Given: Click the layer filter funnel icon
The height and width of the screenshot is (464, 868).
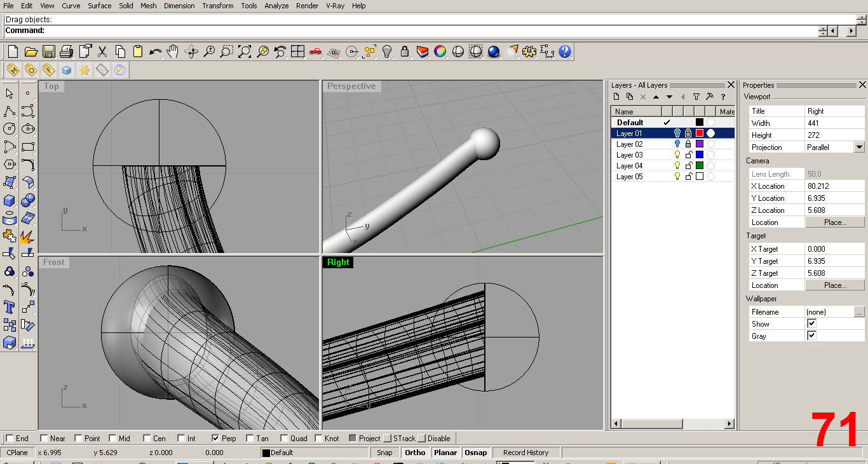Looking at the screenshot, I should [696, 97].
